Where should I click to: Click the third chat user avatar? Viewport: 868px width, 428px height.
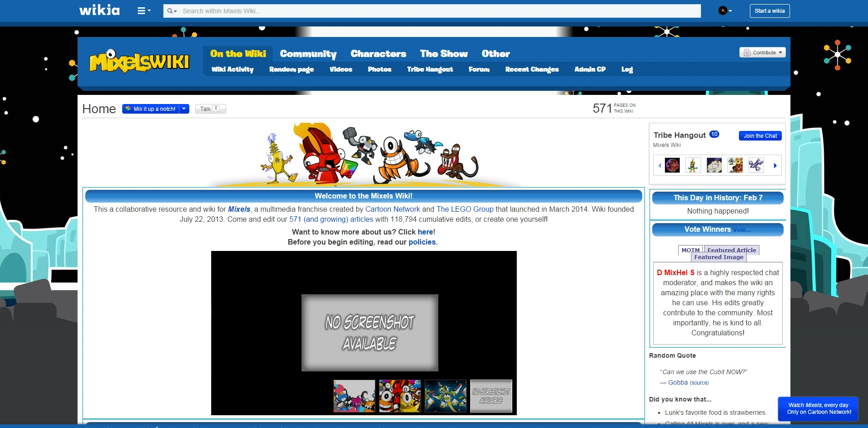pos(714,165)
